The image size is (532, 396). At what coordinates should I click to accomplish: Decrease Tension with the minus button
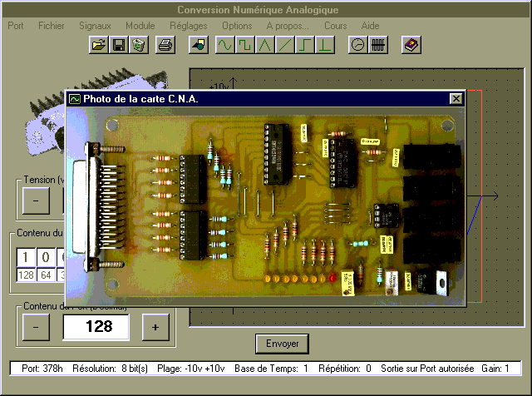[x=36, y=200]
